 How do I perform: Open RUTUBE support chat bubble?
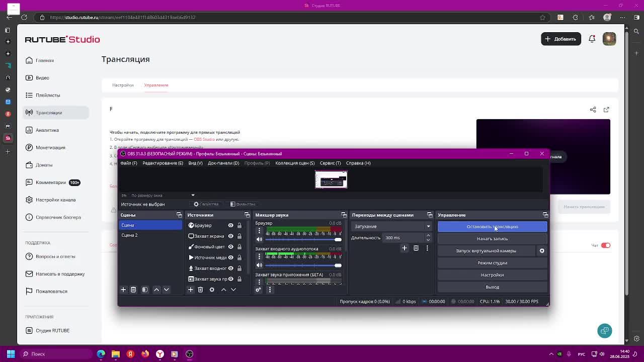tap(605, 330)
